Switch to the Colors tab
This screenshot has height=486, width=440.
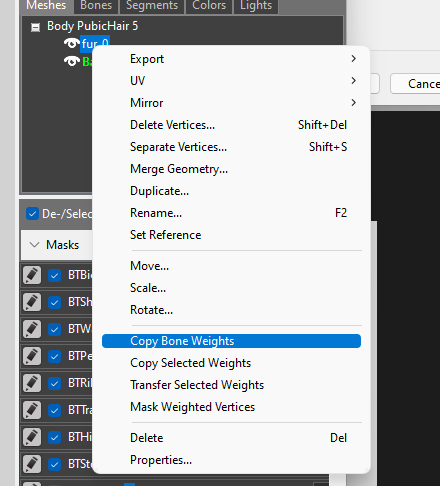pos(209,5)
